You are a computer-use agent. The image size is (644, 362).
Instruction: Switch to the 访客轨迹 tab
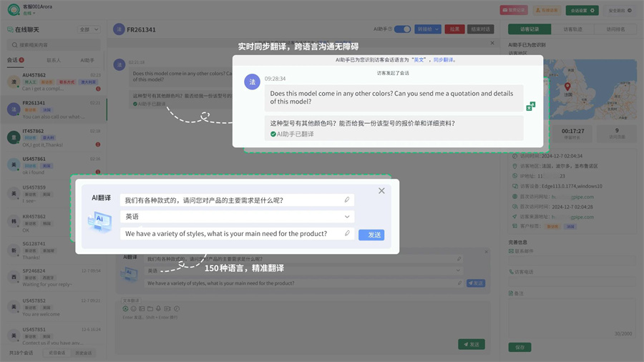point(573,29)
